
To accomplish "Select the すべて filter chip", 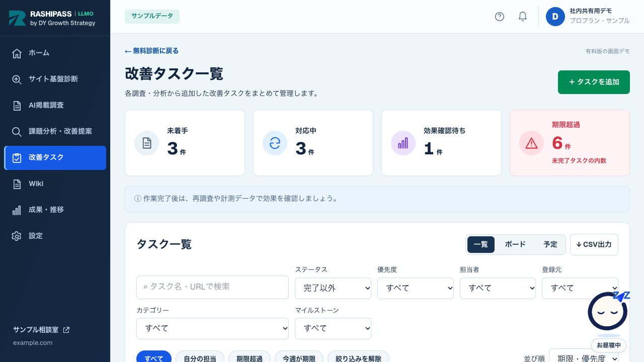I will point(154,356).
